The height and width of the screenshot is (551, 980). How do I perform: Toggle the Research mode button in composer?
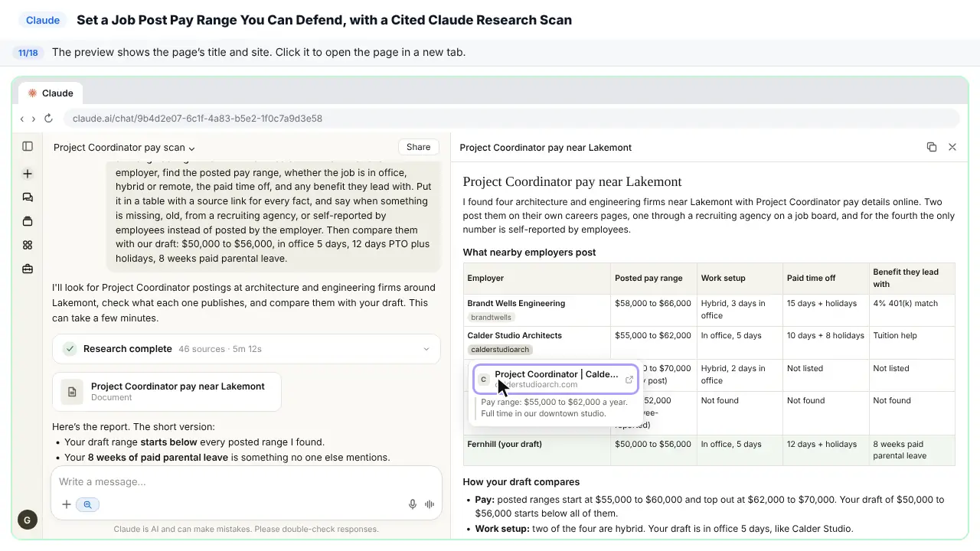click(88, 504)
